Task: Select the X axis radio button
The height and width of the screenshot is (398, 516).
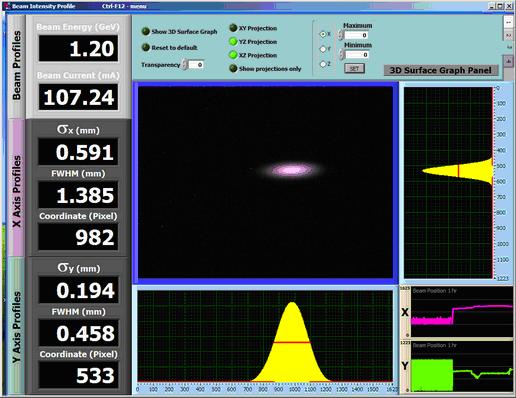Action: pos(323,34)
